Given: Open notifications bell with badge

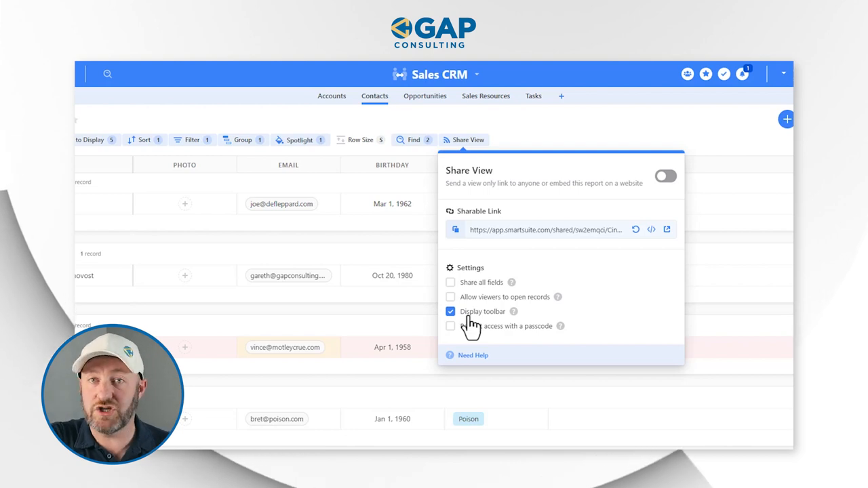Looking at the screenshot, I should click(x=743, y=74).
